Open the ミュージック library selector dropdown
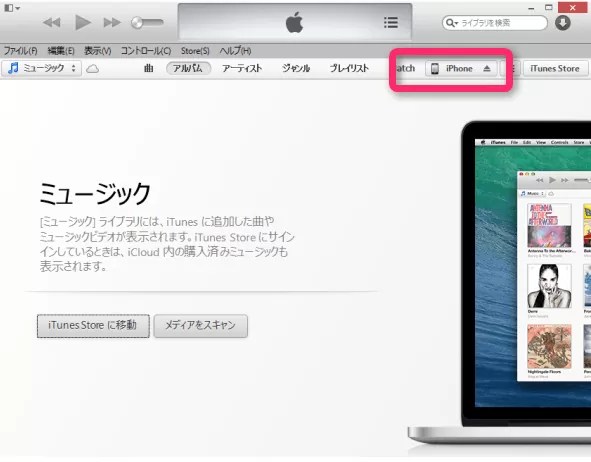This screenshot has height=462, width=591. pos(41,68)
